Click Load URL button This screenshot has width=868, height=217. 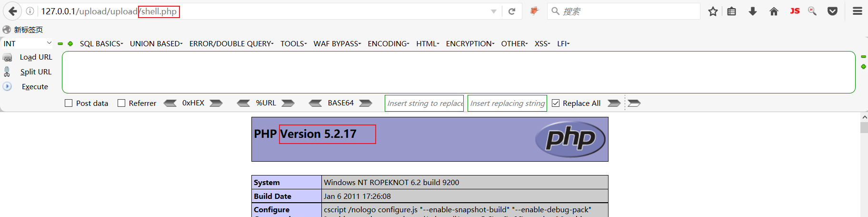pyautogui.click(x=36, y=57)
